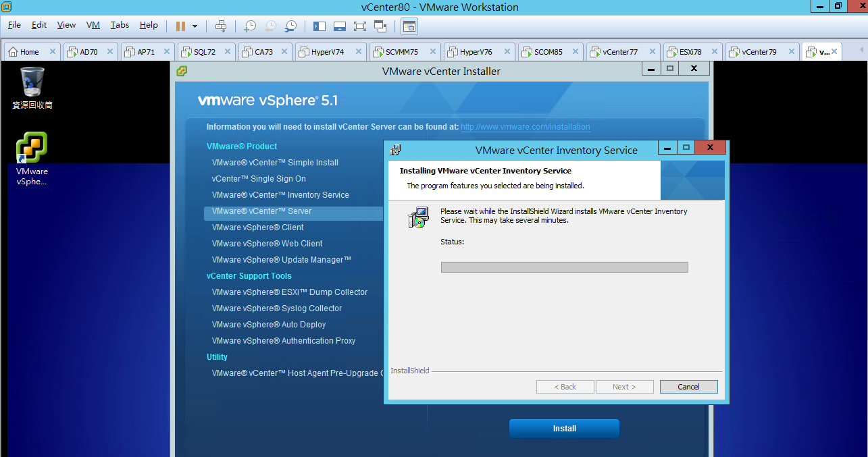Select VMware vSphere Client entry
Viewport: 868px width, 457px height.
(x=257, y=227)
